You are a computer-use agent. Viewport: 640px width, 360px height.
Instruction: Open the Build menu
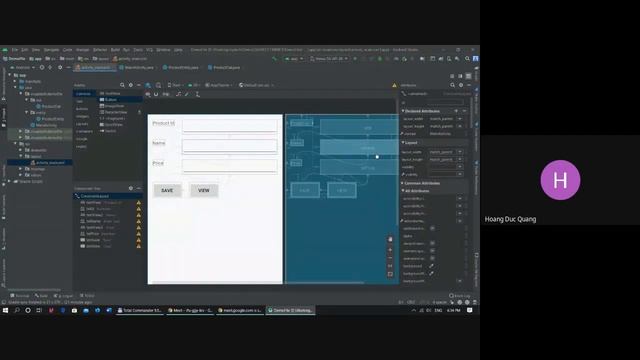[x=115, y=50]
